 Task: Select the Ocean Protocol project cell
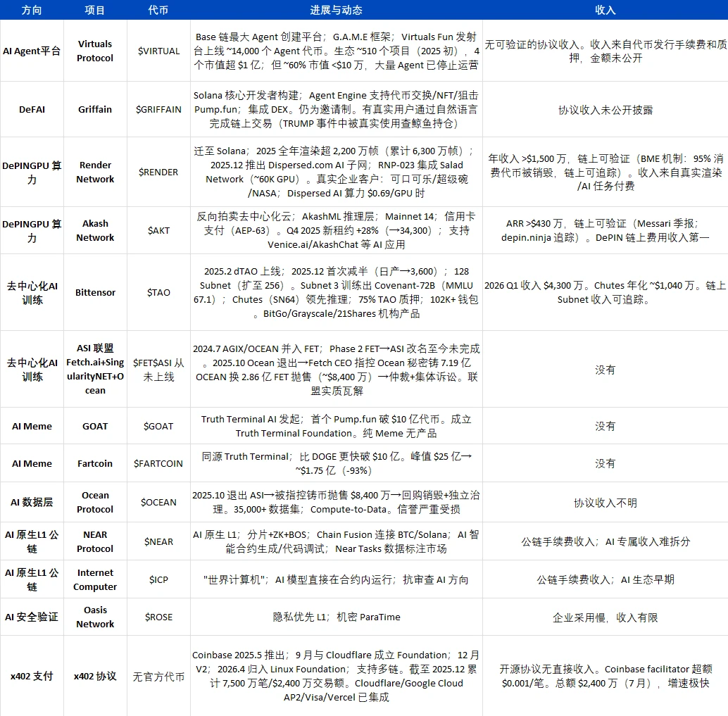[94, 501]
